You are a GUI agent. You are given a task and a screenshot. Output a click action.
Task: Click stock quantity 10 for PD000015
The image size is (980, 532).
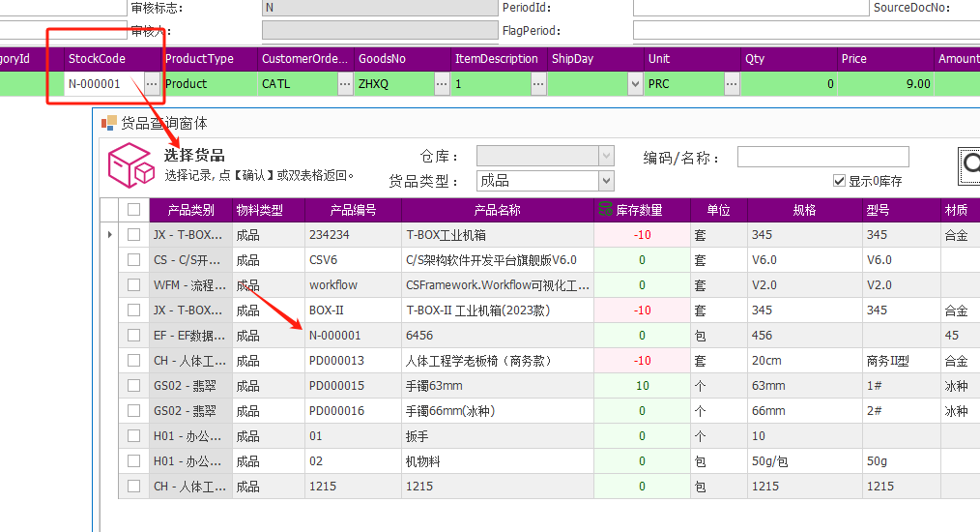point(642,386)
